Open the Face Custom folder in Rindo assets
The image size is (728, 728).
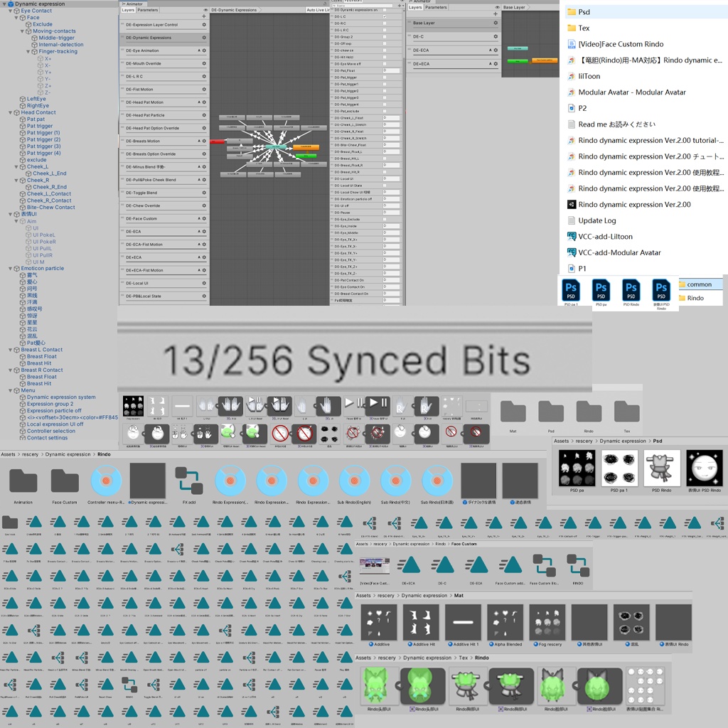tap(65, 482)
